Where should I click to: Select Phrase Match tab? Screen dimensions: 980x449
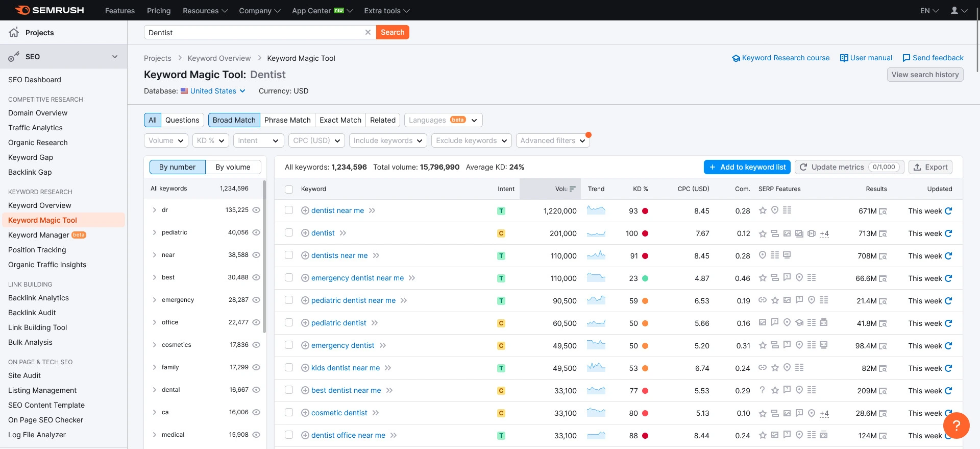point(287,120)
